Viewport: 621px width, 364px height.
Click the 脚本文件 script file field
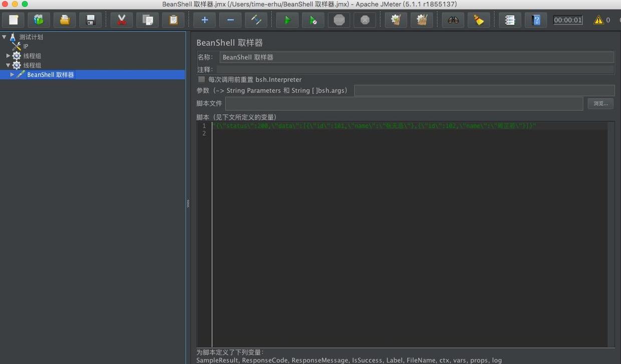coord(405,104)
